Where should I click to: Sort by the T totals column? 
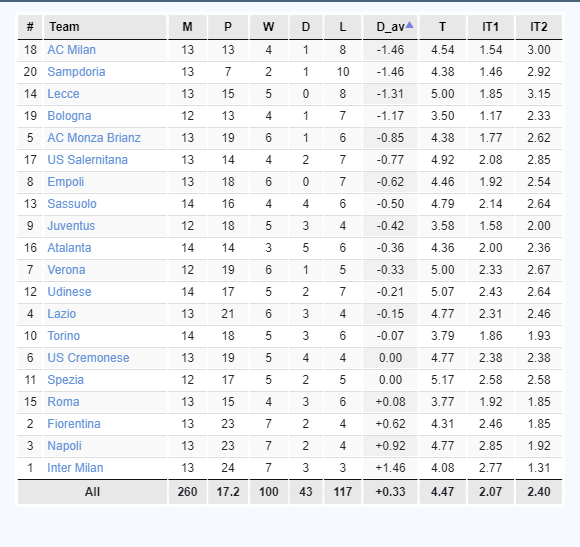pyautogui.click(x=442, y=27)
